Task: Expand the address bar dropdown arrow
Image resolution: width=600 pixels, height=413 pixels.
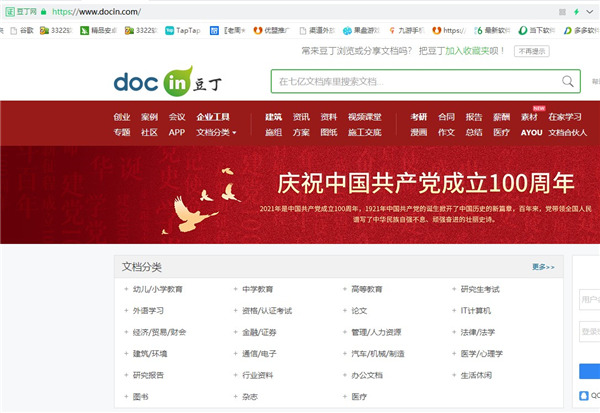Action: point(590,12)
